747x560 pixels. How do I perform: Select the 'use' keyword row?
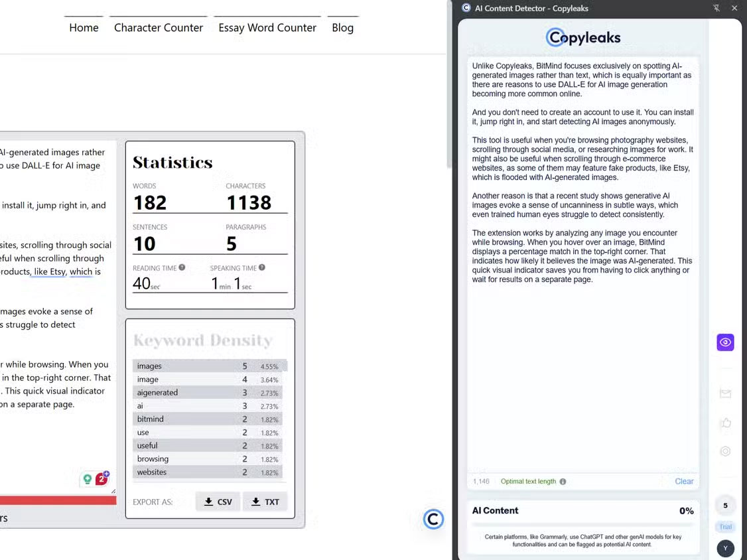coord(208,433)
